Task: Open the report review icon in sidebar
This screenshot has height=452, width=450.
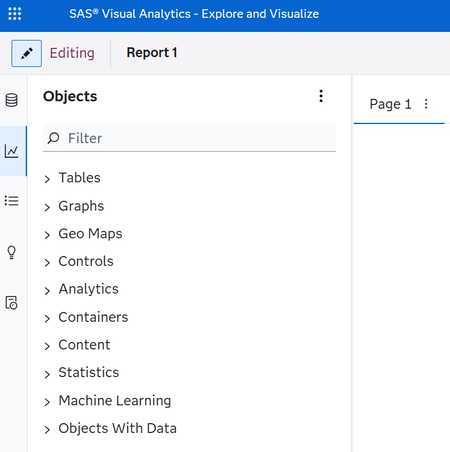Action: pos(12,303)
